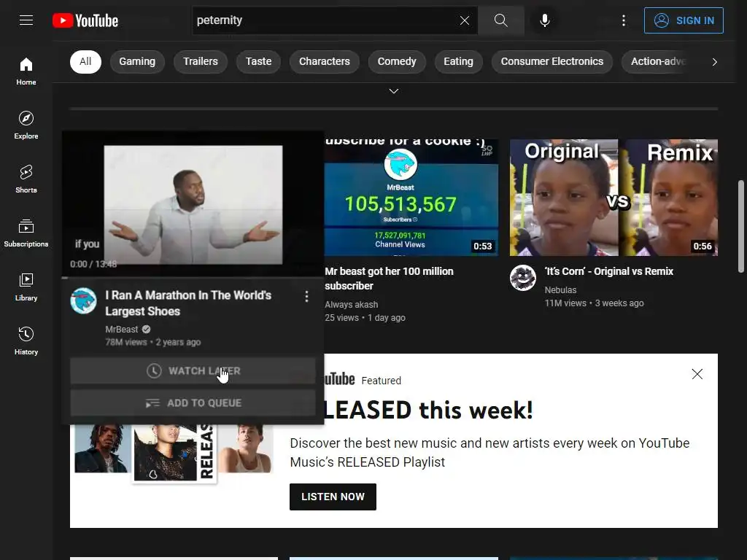Screen dimensions: 747x560
Task: Open Nebulas channel name link
Action: coord(561,289)
